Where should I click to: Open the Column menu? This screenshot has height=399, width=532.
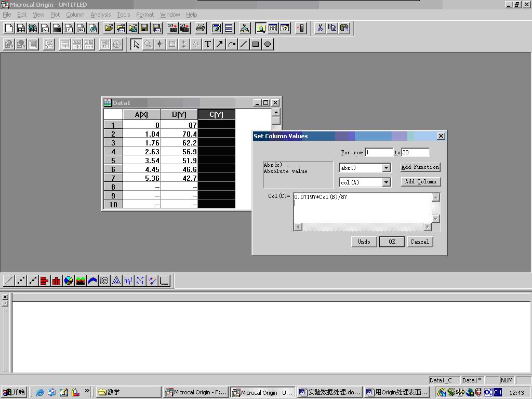pyautogui.click(x=75, y=15)
